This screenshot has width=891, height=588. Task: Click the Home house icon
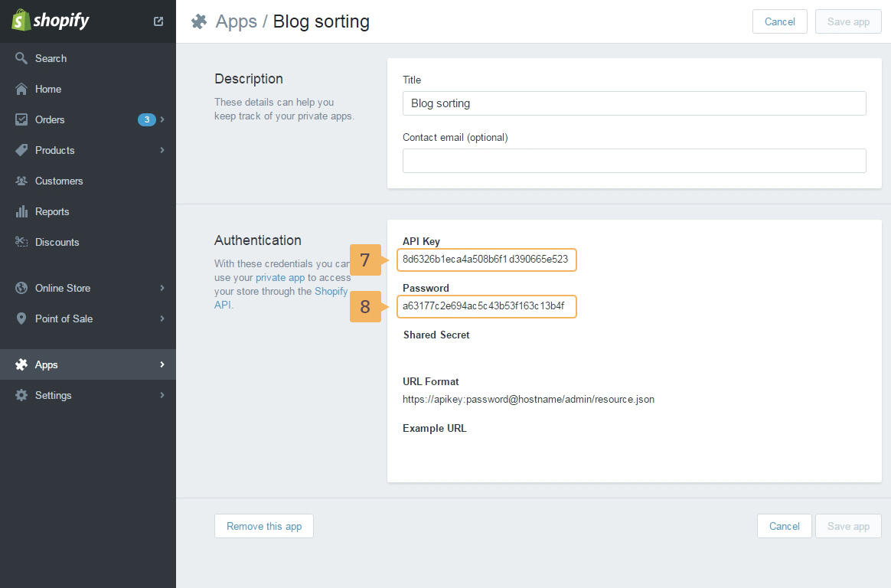[x=21, y=89]
